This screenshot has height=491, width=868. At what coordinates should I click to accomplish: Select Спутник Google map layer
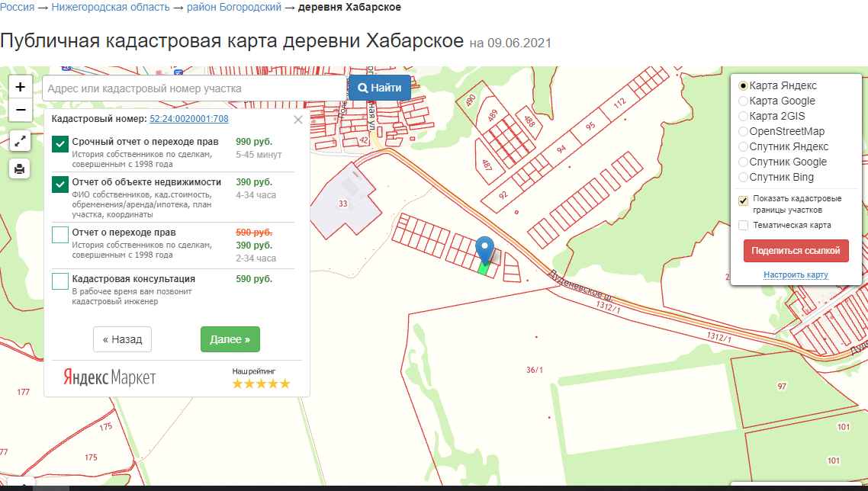tap(744, 162)
